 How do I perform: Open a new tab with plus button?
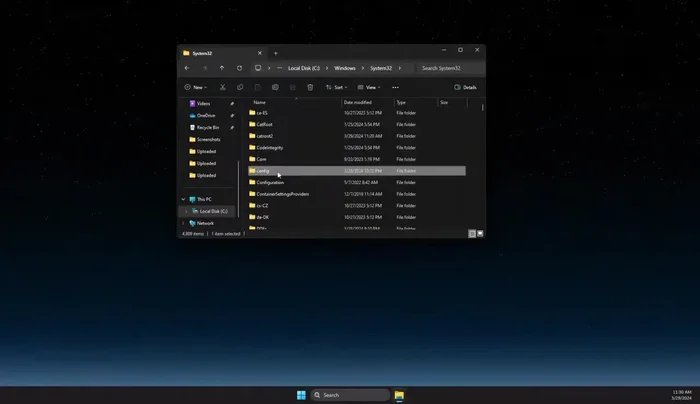point(276,53)
